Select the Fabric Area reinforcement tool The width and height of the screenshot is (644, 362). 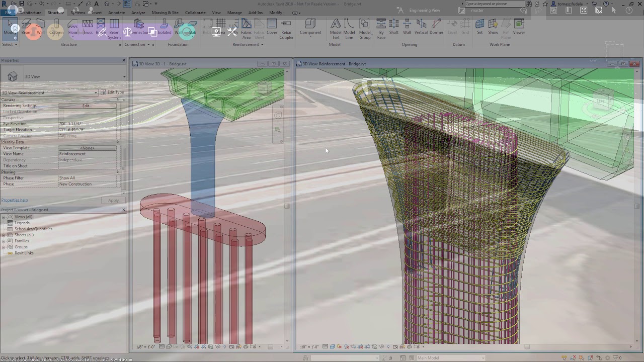247,29
